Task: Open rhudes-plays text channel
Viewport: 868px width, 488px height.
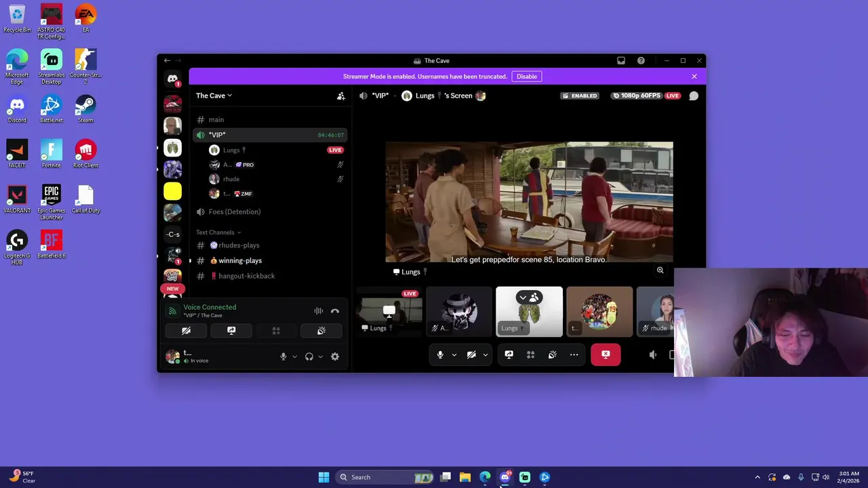Action: tap(270, 245)
